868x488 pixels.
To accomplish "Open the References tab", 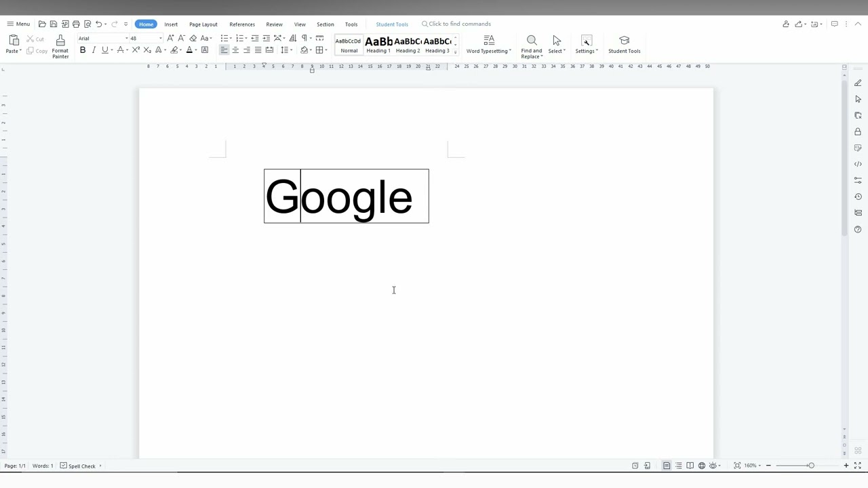I will [242, 24].
